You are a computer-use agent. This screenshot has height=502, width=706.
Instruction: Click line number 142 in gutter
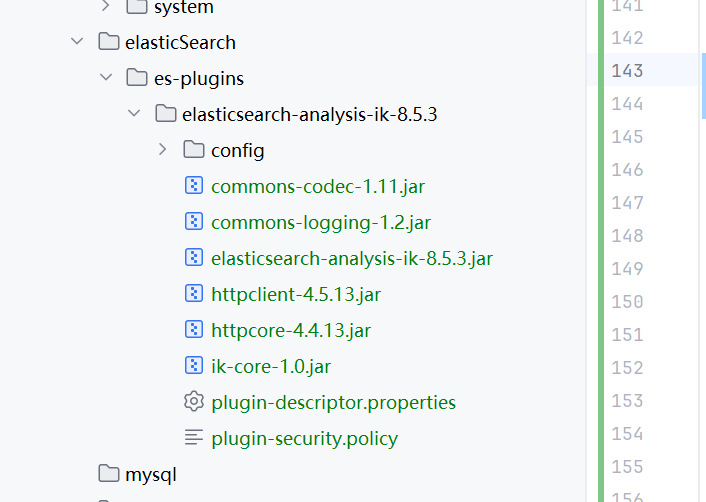pyautogui.click(x=627, y=38)
